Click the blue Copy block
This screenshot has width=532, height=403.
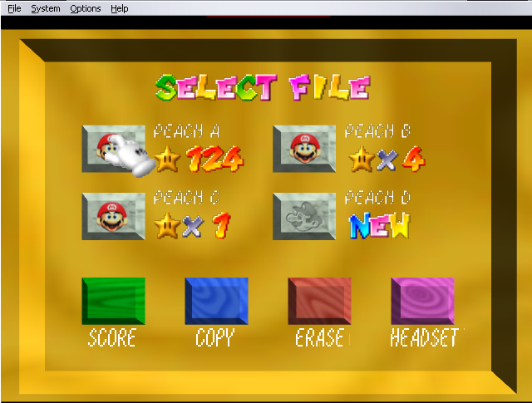[216, 302]
